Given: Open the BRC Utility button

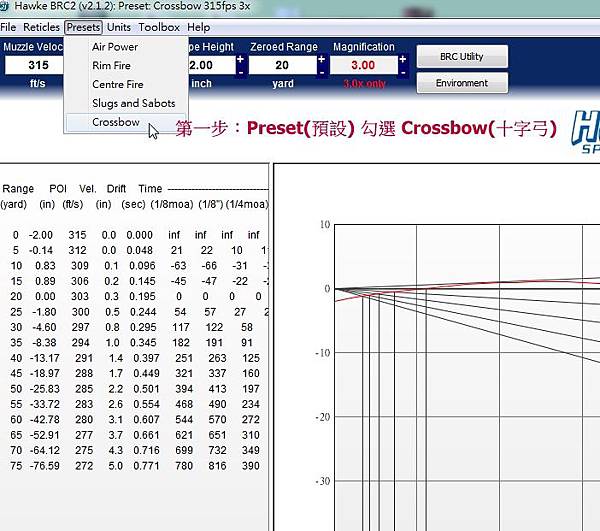Looking at the screenshot, I should (x=462, y=57).
